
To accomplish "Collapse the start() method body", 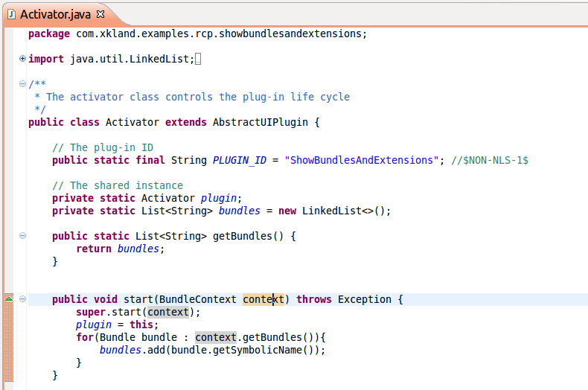I will [22, 299].
